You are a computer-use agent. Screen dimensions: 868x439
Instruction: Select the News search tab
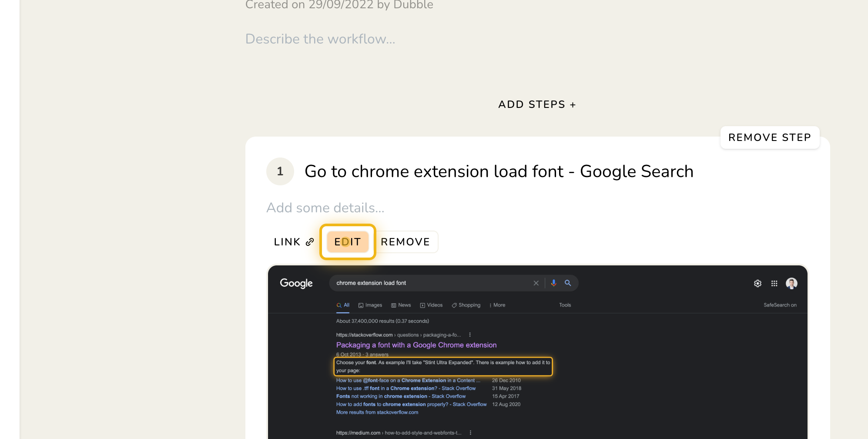pyautogui.click(x=401, y=305)
